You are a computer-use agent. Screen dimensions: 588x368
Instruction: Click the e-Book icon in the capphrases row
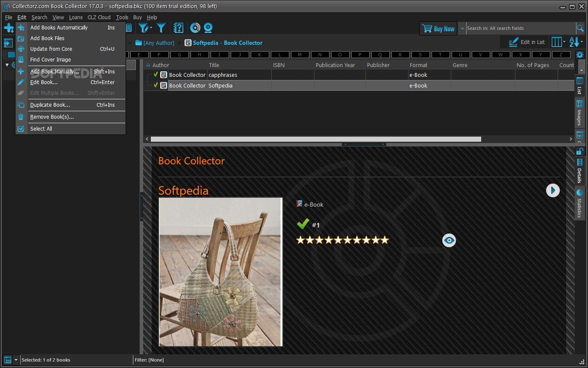tap(164, 75)
